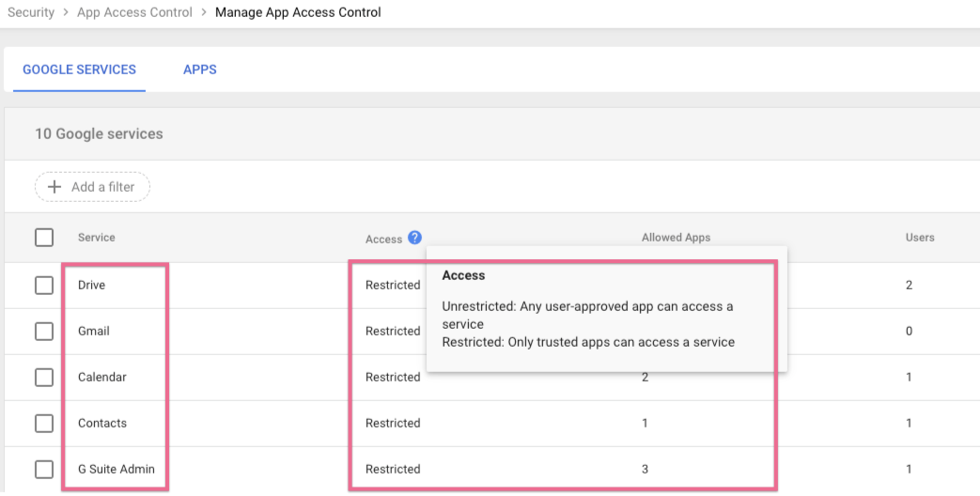Click the plus icon in Add a filter
The image size is (980, 496).
pyautogui.click(x=54, y=187)
